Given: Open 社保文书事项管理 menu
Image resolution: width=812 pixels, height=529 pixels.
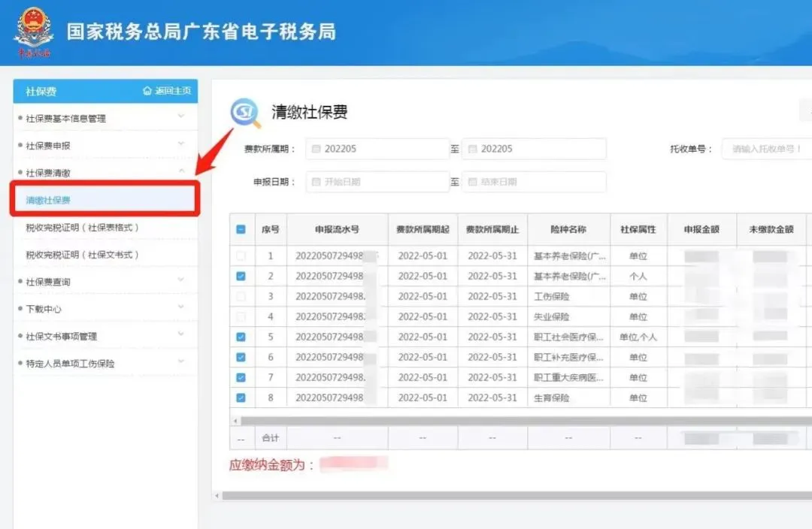Looking at the screenshot, I should [x=105, y=337].
